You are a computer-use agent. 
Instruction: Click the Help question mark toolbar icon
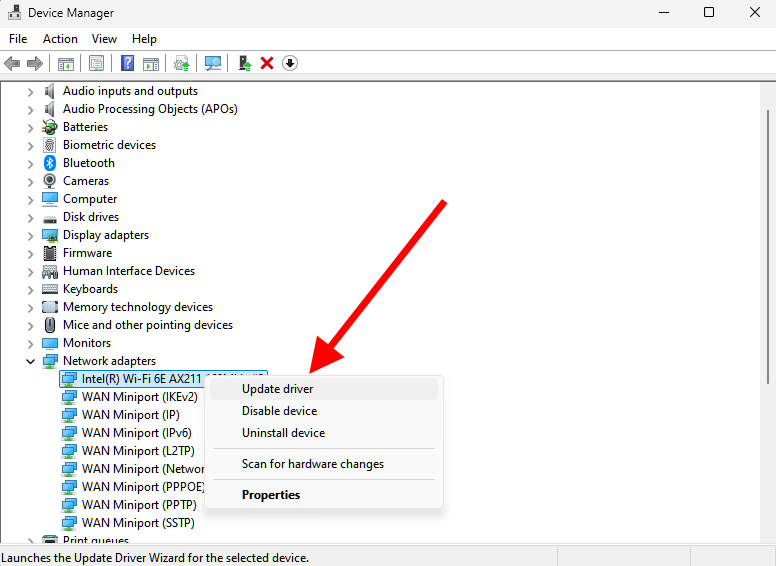pyautogui.click(x=127, y=63)
